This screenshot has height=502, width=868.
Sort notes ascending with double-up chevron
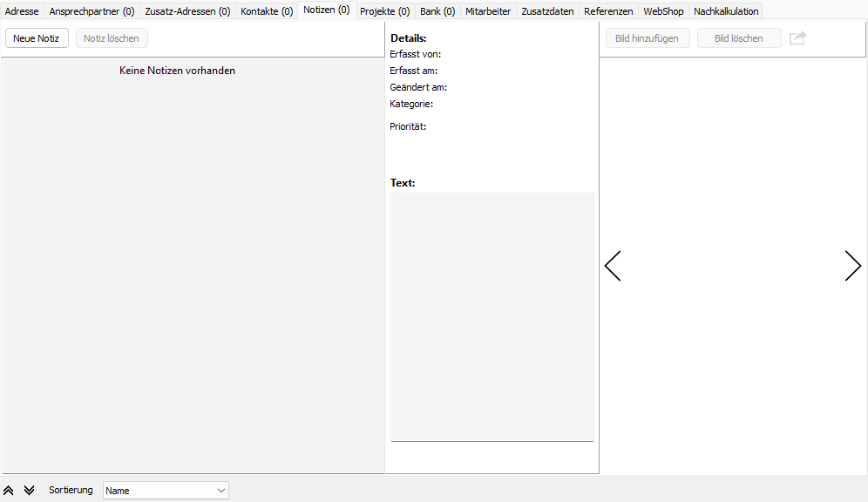coord(8,490)
